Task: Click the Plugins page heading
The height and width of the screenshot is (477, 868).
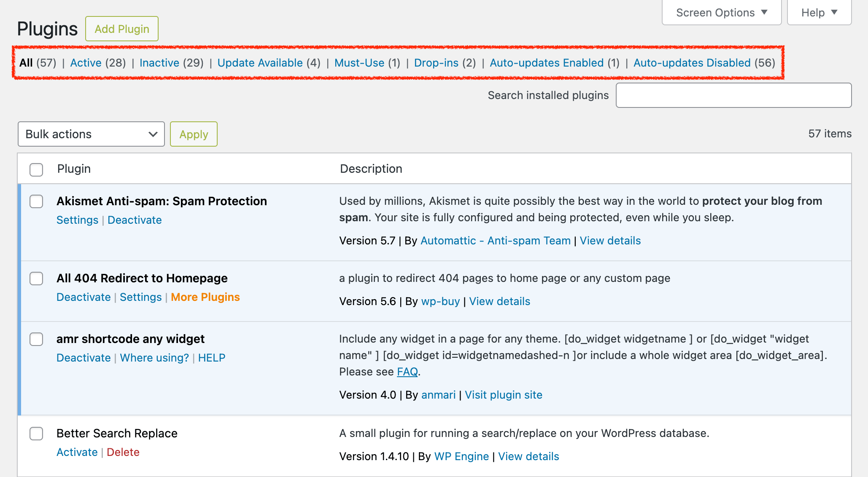Action: pos(47,29)
